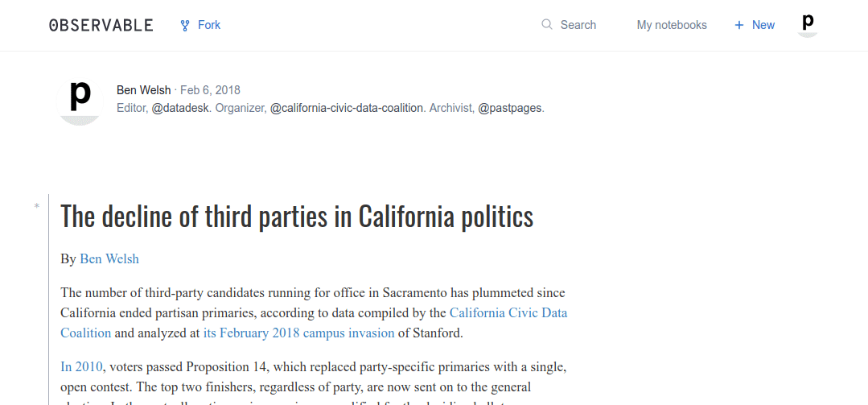Open the California Civic Data Coalition link
The width and height of the screenshot is (868, 405).
coord(314,323)
